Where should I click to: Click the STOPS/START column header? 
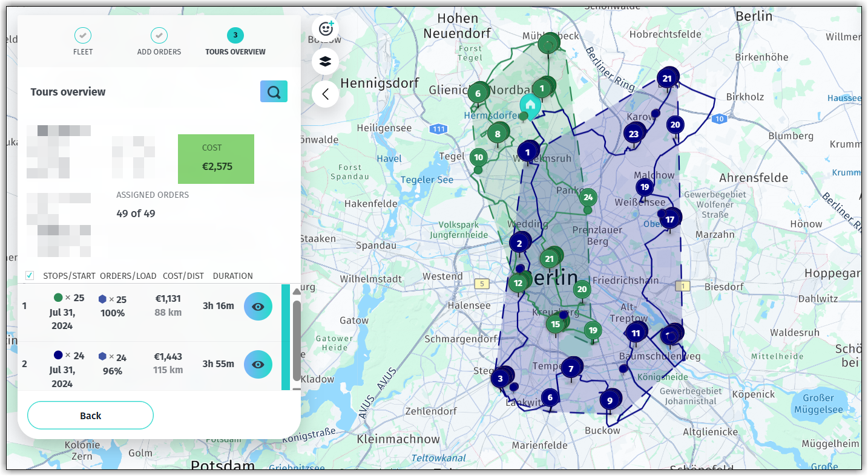click(69, 276)
